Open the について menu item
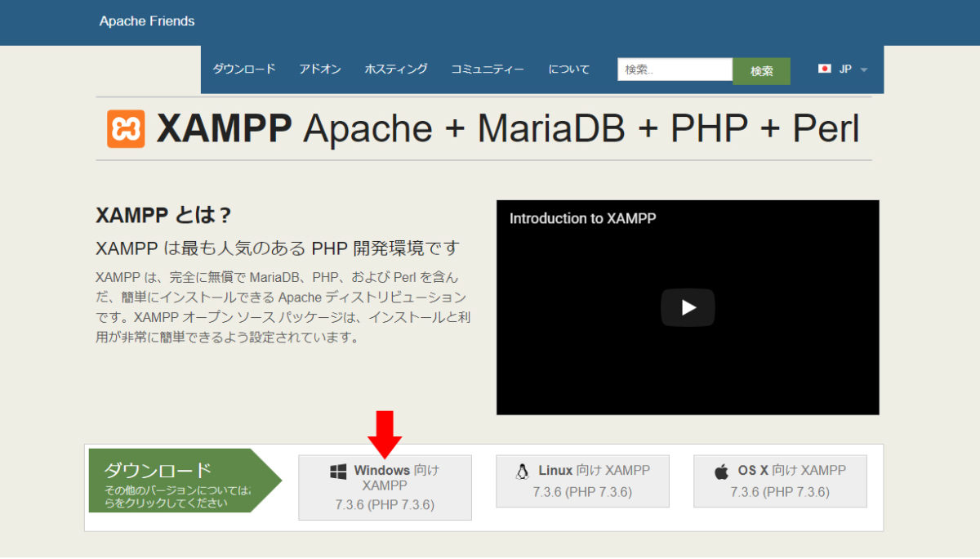 pyautogui.click(x=569, y=69)
